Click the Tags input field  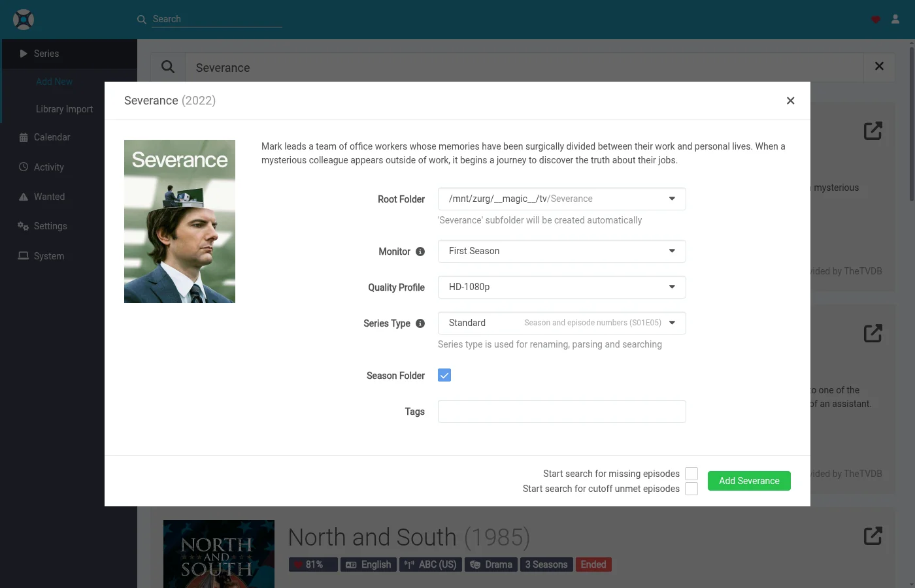point(562,411)
